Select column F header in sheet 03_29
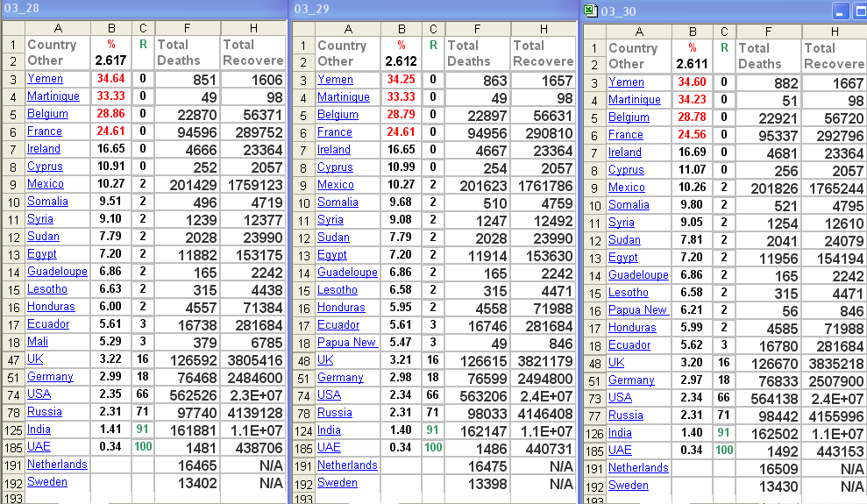867x504 pixels. click(x=478, y=29)
